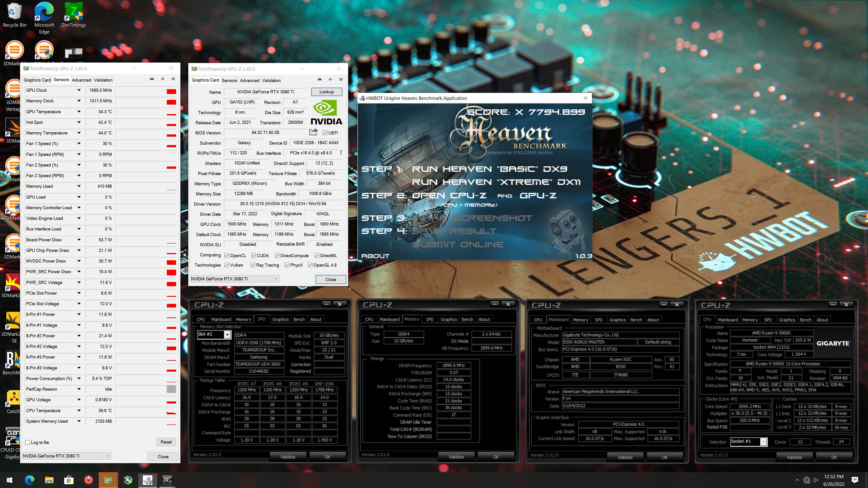Switch to Advanced tab in GPU-Z Sensors window

pyautogui.click(x=82, y=80)
